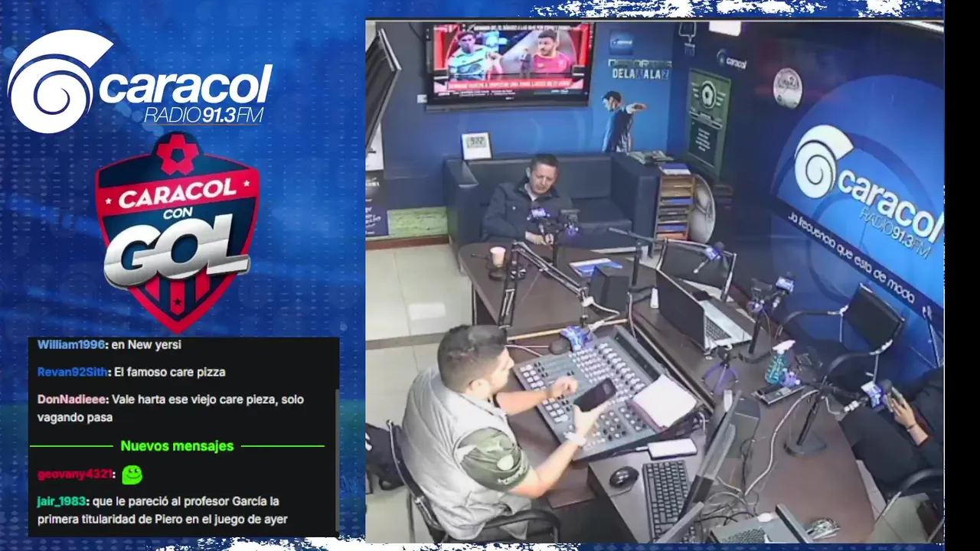Click username jair_1983 in chat
Viewport: 980px width, 551px height.
62,502
